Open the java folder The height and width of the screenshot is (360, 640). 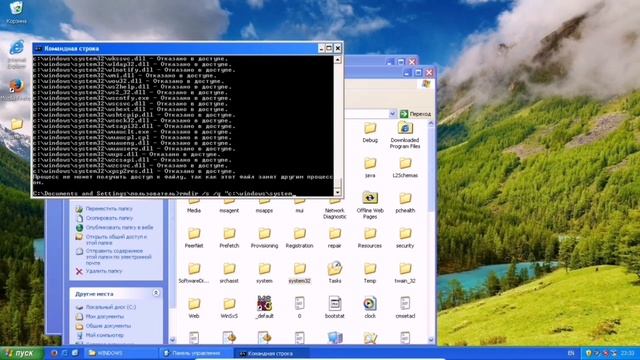pyautogui.click(x=370, y=168)
